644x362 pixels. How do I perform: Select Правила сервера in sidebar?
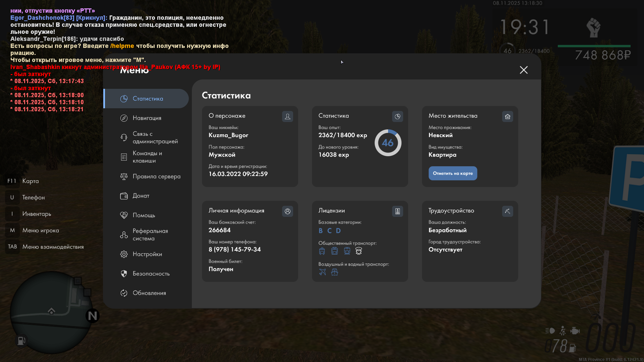pyautogui.click(x=156, y=176)
